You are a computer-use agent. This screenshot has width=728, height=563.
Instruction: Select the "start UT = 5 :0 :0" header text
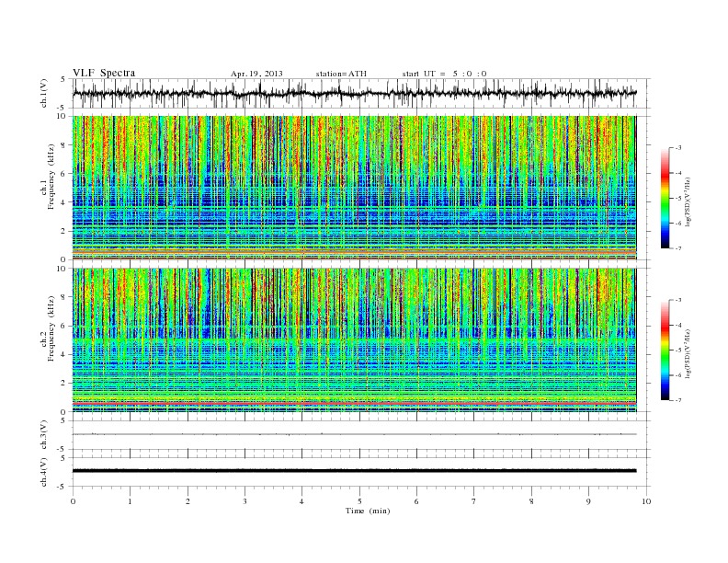pos(444,74)
